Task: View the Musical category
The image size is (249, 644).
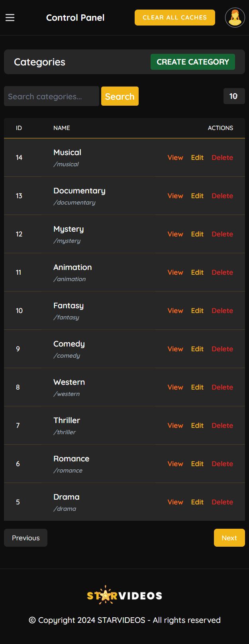Action: tap(175, 158)
